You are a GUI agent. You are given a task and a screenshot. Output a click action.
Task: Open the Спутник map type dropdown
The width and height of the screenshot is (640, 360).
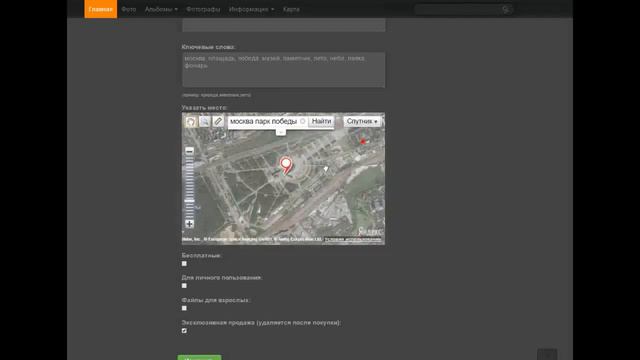362,121
